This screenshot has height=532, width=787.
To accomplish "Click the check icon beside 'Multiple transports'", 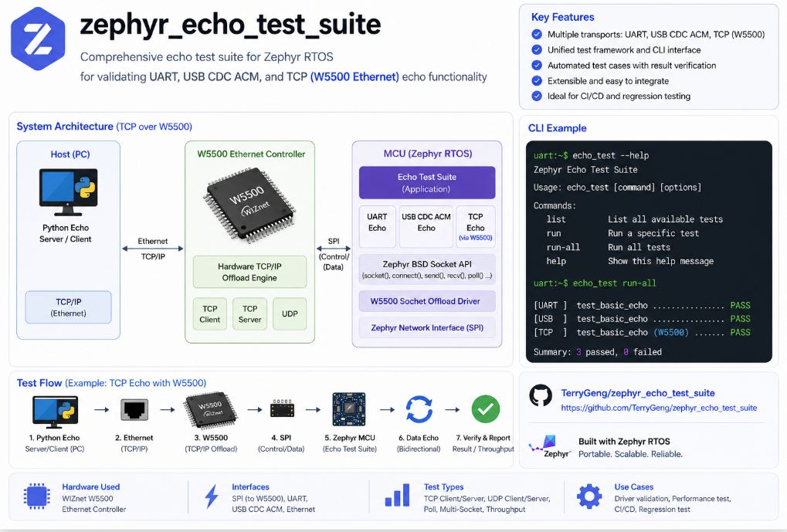I will point(537,34).
